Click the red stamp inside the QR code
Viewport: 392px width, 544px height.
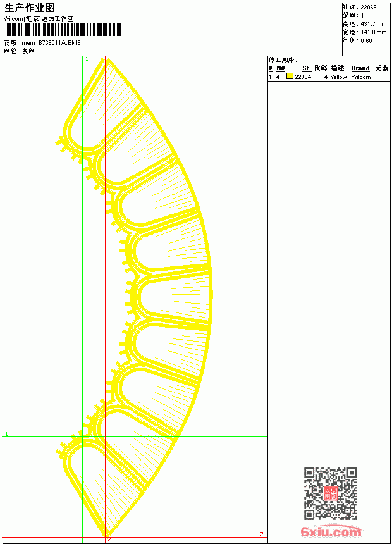click(330, 493)
